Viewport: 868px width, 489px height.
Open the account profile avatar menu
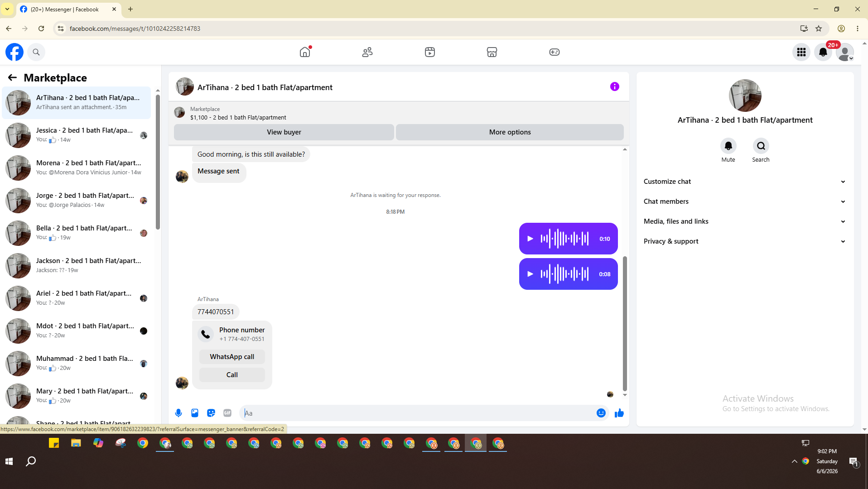coord(845,52)
